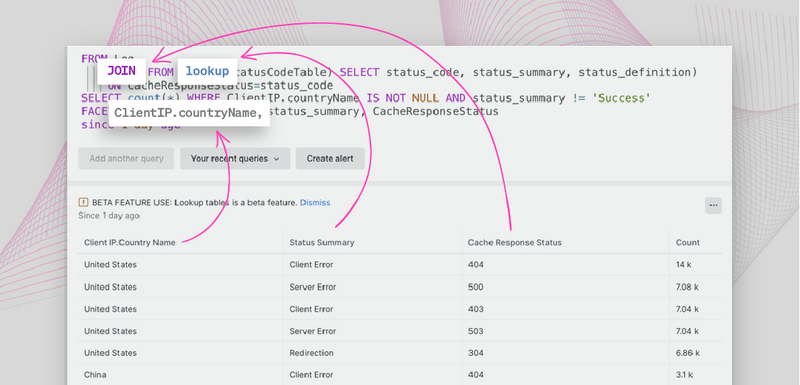Viewport: 800px width, 385px height.
Task: Click the ClientIP.countryName highlighted facet
Action: coord(189,113)
